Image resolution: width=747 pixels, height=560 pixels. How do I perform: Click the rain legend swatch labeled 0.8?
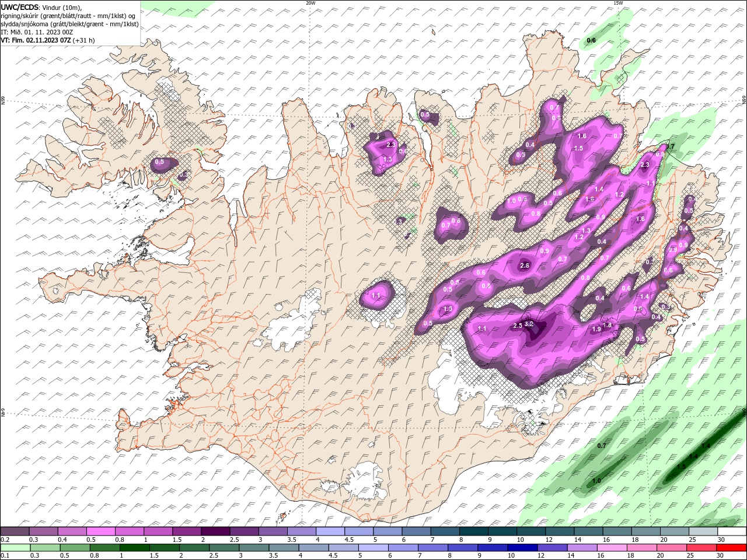click(x=105, y=548)
